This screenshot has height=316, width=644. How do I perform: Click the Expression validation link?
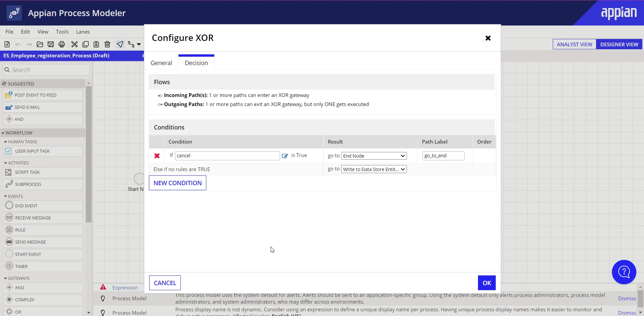125,288
